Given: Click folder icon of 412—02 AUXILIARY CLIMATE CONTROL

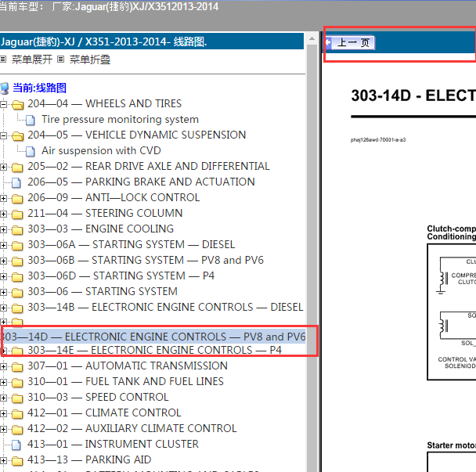Looking at the screenshot, I should (x=17, y=430).
